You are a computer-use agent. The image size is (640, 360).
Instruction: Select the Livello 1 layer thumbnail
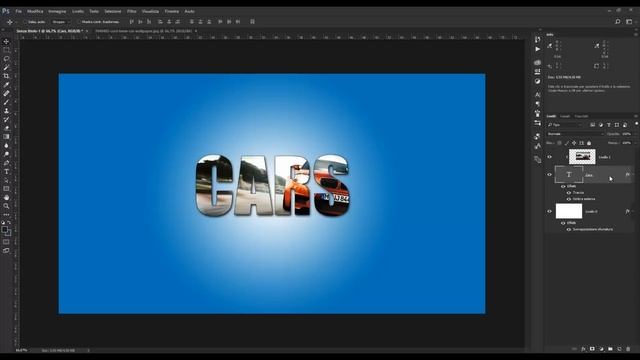click(x=582, y=157)
